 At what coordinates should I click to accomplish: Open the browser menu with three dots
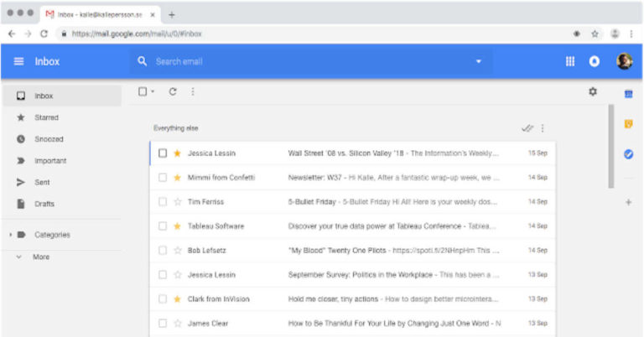(631, 34)
